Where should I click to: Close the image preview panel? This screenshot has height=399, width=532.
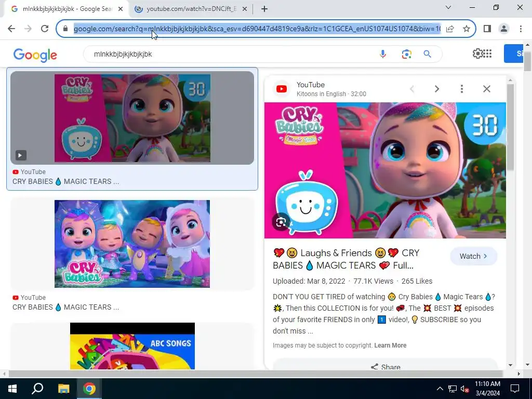pos(486,89)
